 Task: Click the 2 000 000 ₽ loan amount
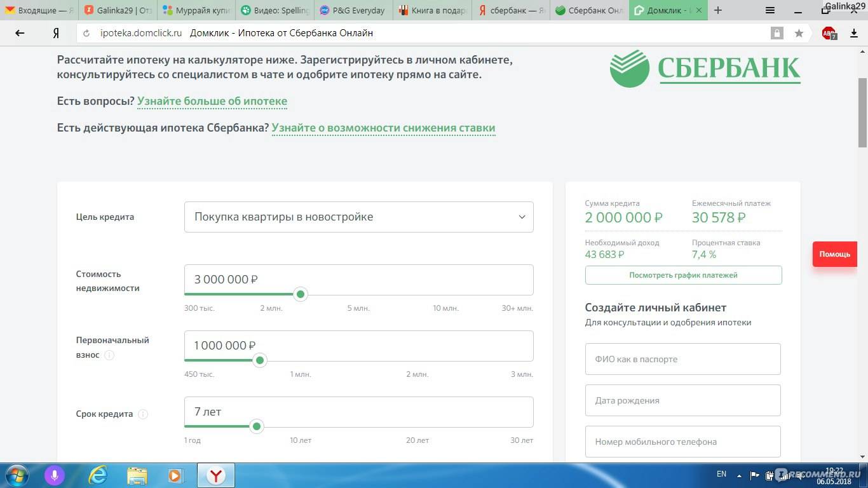tap(623, 217)
